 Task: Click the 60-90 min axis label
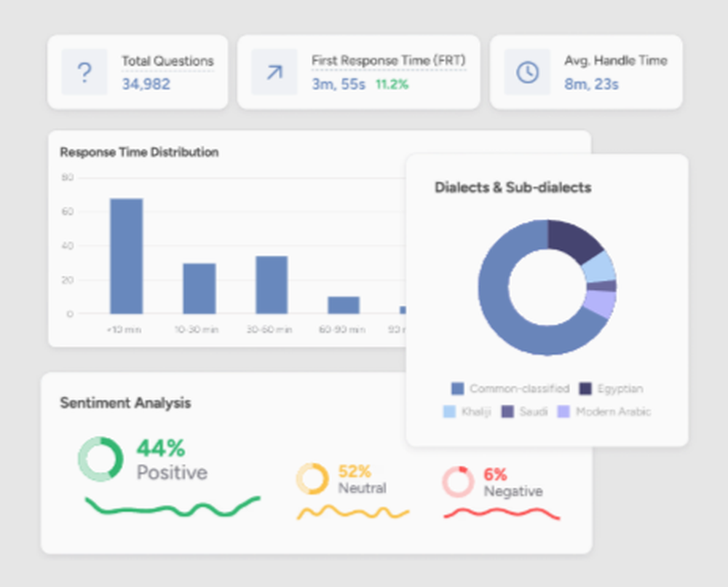point(342,329)
